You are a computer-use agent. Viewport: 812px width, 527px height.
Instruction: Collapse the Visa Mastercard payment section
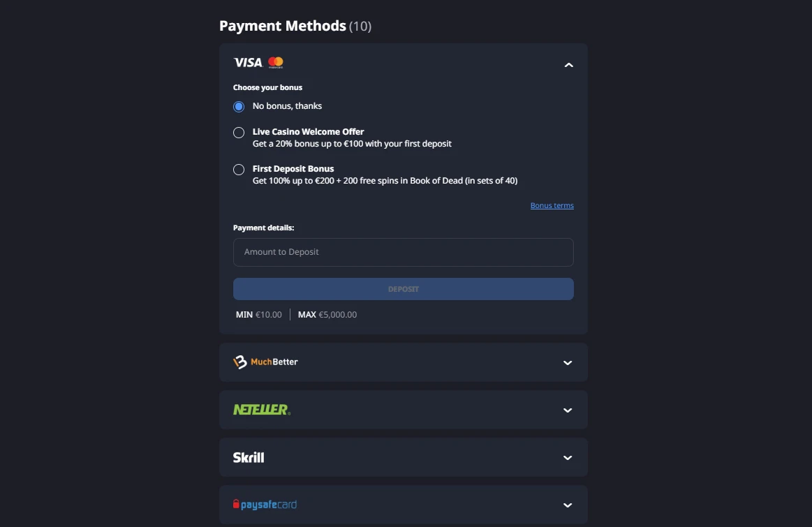coord(568,65)
